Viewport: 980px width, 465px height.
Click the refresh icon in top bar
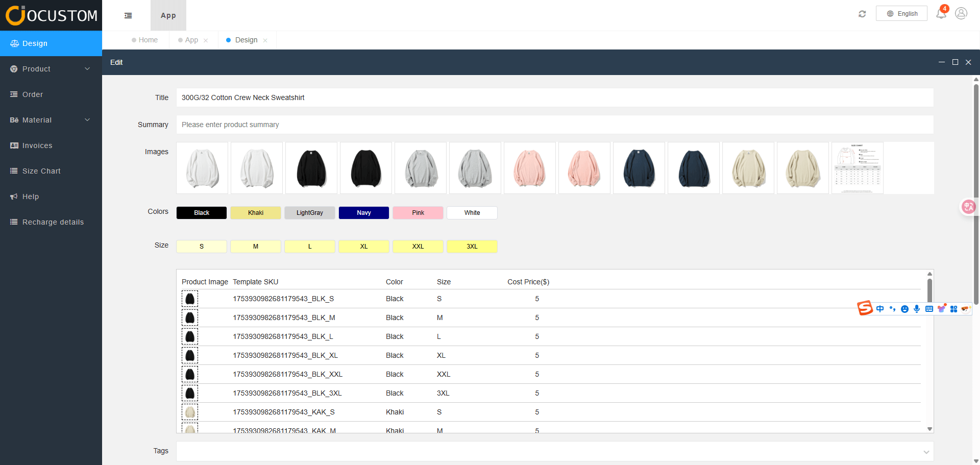[x=862, y=14]
